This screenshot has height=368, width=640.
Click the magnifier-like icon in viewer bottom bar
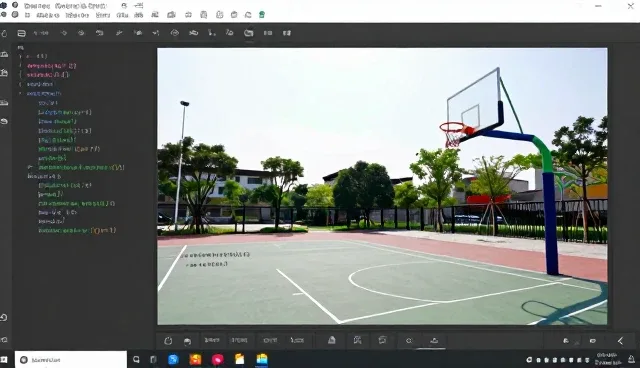pyautogui.click(x=409, y=341)
